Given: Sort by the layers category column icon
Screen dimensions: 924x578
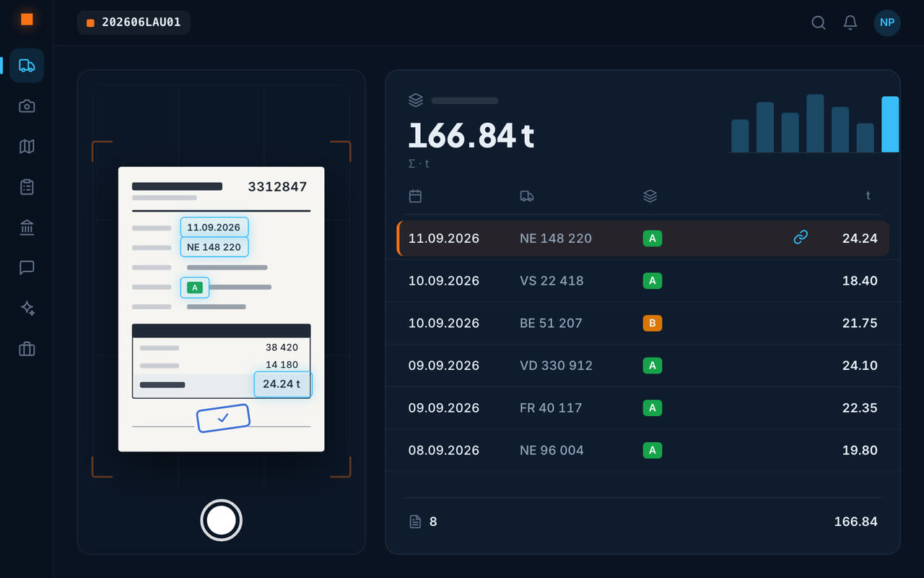Looking at the screenshot, I should point(650,196).
